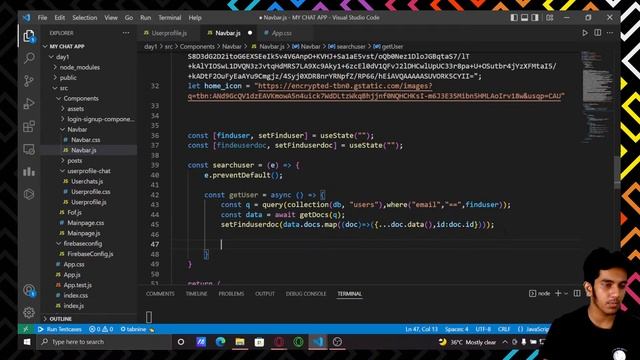Open Source Control view
640x360 pixels.
[x=29, y=80]
